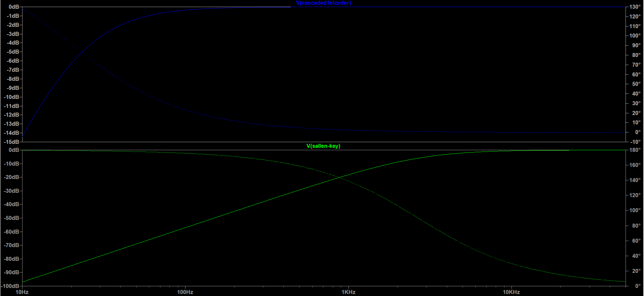The height and width of the screenshot is (296, 644).
Task: Click the -6dB magnitude axis label
Action: (13, 61)
